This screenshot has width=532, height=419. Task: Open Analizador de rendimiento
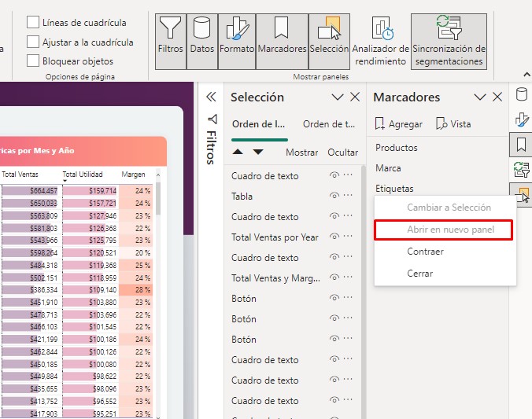380,42
